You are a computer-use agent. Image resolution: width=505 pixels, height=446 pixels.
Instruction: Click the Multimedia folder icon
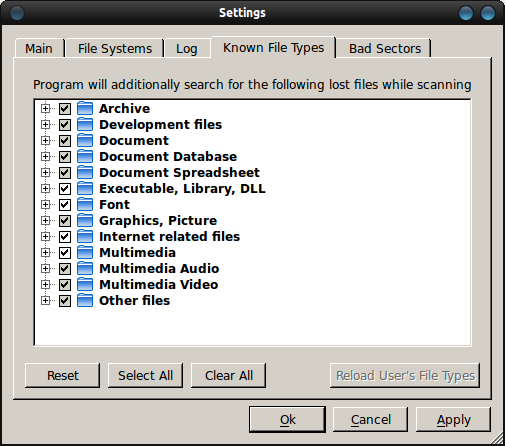pyautogui.click(x=85, y=252)
